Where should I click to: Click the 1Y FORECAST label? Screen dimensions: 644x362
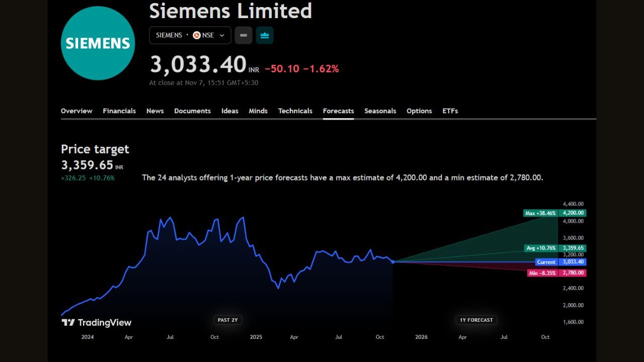point(476,320)
